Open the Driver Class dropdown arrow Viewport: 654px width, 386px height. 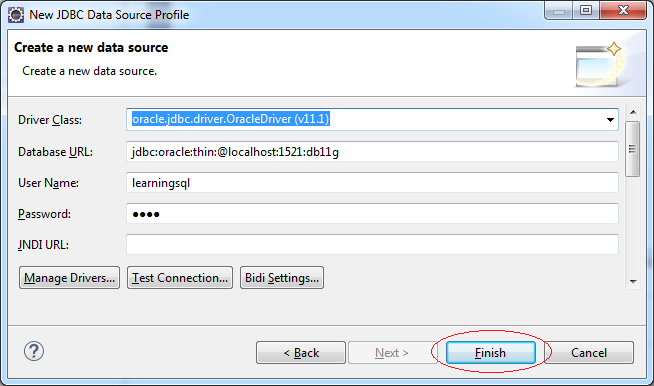[x=610, y=120]
